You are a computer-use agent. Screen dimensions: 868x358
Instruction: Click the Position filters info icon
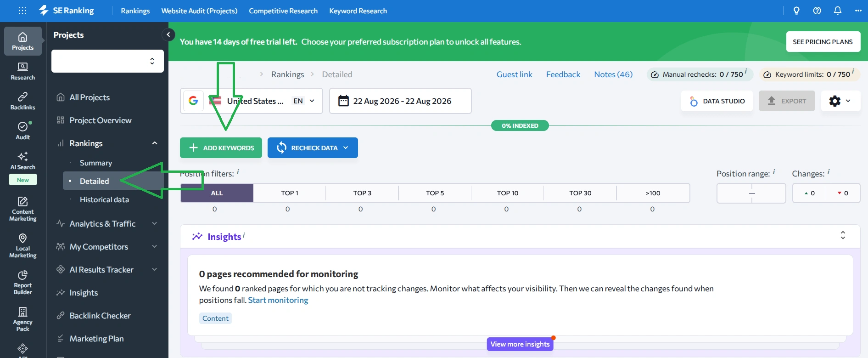238,172
